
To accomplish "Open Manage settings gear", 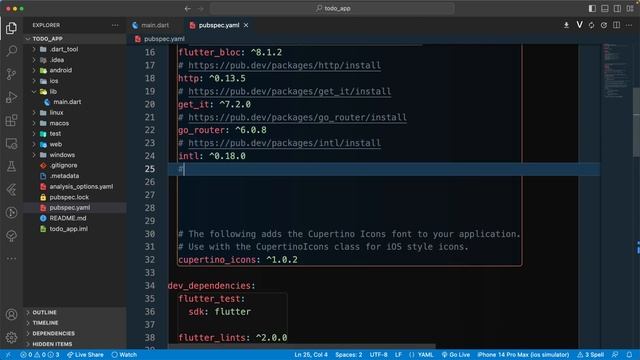I will (x=11, y=337).
